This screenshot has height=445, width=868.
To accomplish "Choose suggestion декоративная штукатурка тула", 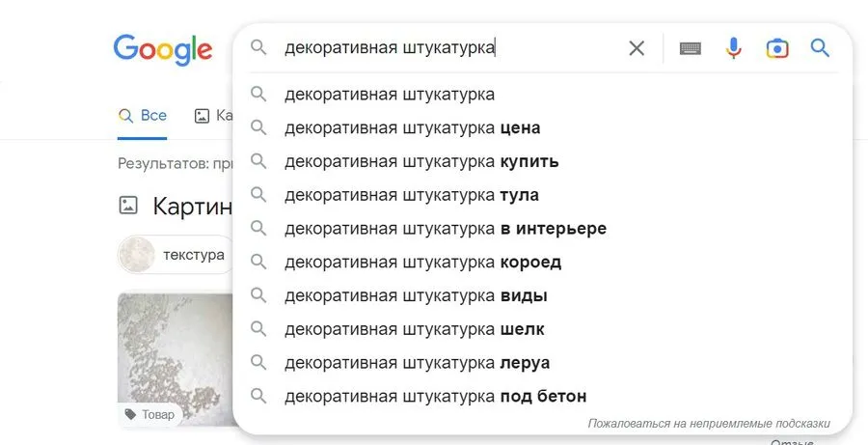I will coord(412,195).
